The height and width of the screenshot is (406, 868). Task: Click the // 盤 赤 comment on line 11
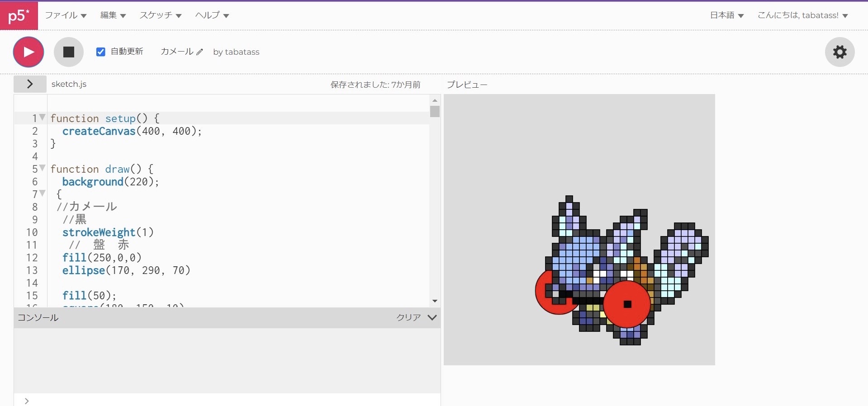pyautogui.click(x=99, y=245)
